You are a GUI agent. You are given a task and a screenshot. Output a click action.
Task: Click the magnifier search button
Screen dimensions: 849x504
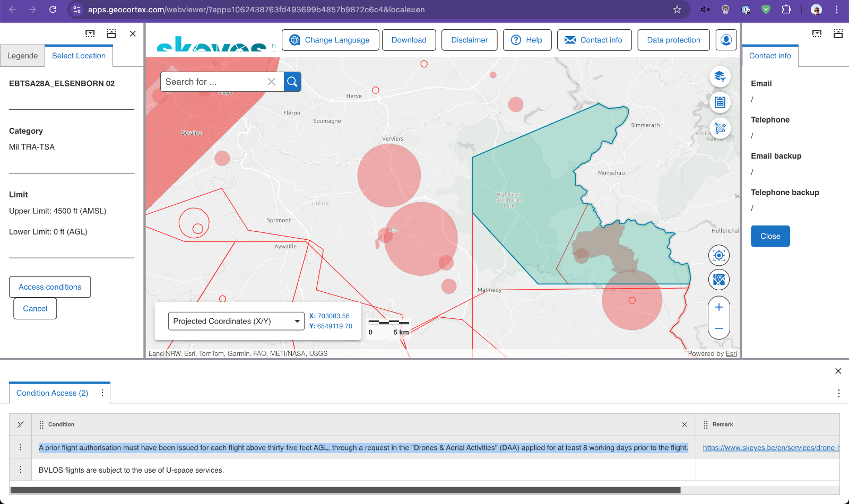[292, 82]
